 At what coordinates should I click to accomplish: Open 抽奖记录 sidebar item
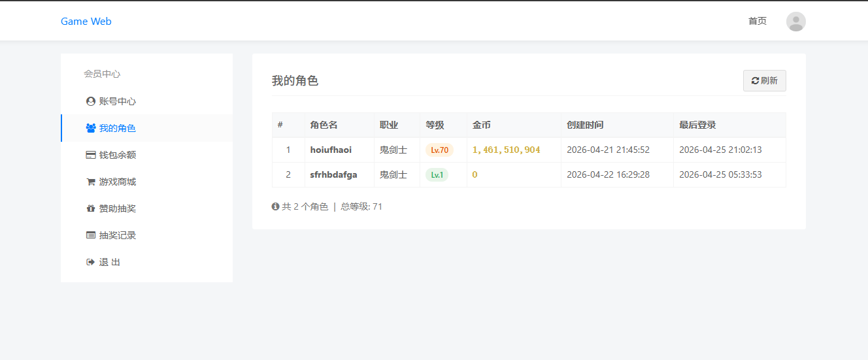(x=146, y=235)
